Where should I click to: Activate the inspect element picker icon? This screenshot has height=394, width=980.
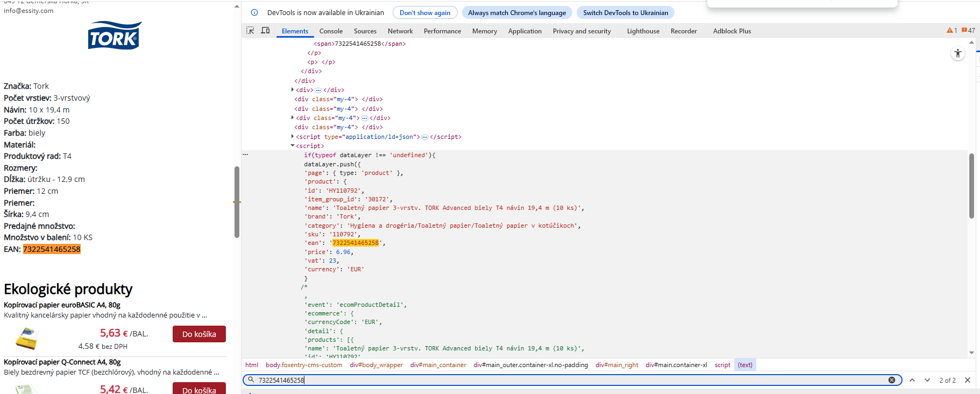tap(250, 31)
